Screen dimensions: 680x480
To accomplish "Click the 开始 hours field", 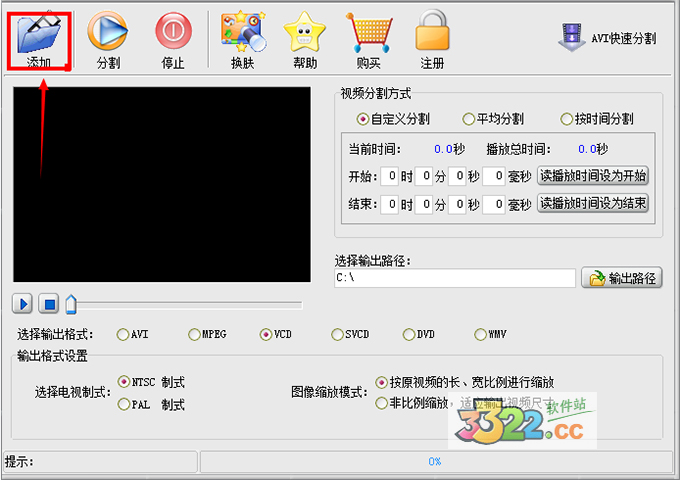I will [x=389, y=176].
